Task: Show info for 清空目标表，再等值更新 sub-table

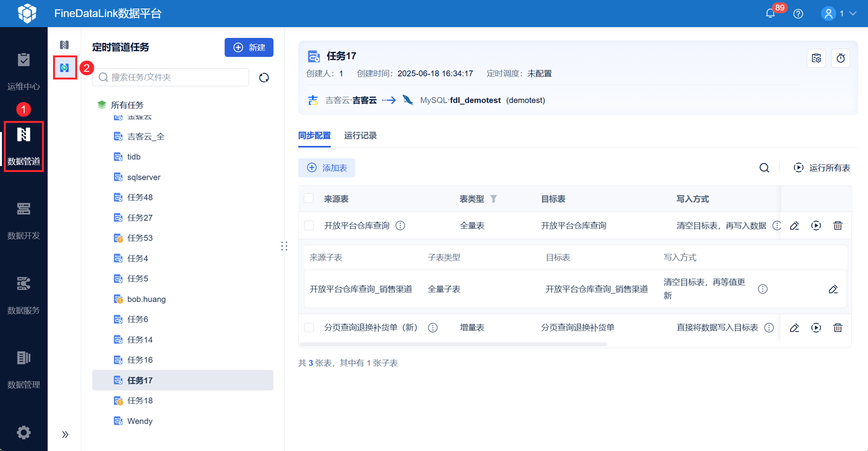Action: (762, 289)
